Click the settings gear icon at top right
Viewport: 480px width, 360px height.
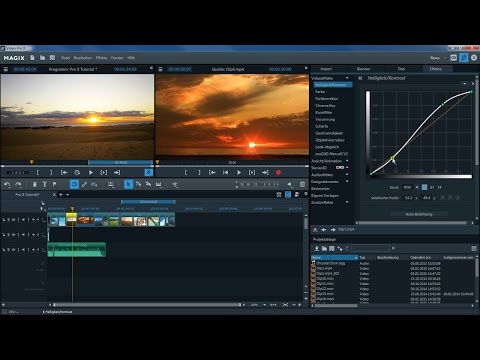(x=474, y=58)
